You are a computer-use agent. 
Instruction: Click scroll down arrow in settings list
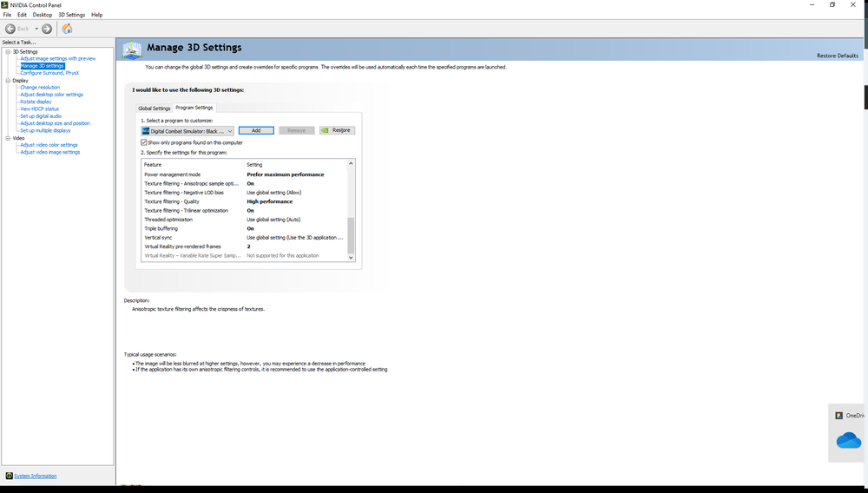tap(351, 257)
